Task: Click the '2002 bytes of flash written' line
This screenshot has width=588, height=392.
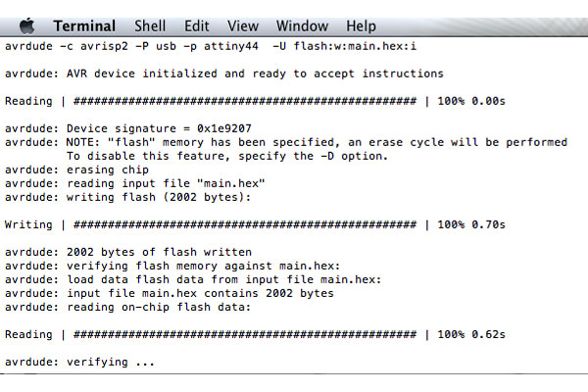Action: (128, 252)
